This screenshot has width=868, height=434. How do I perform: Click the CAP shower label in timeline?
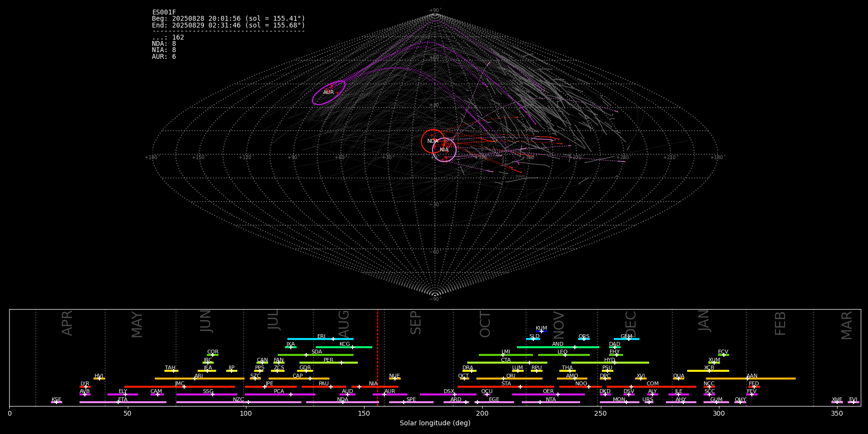click(x=298, y=376)
